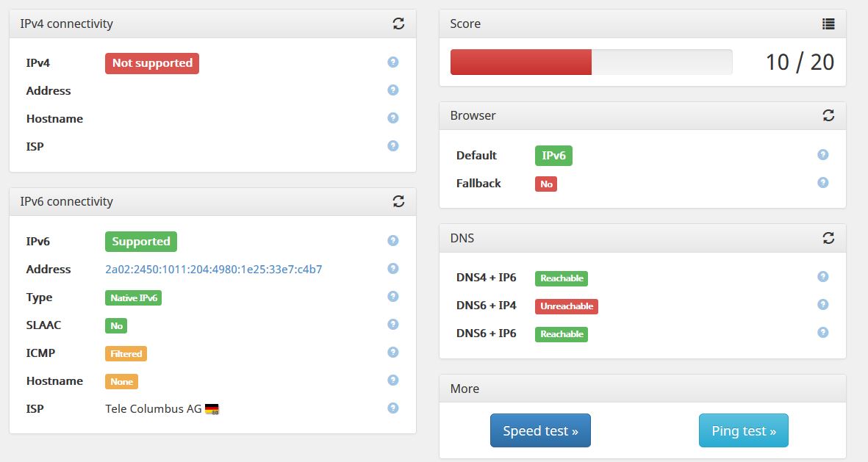Open help for the SLAAC entry
868x462 pixels.
pos(392,324)
